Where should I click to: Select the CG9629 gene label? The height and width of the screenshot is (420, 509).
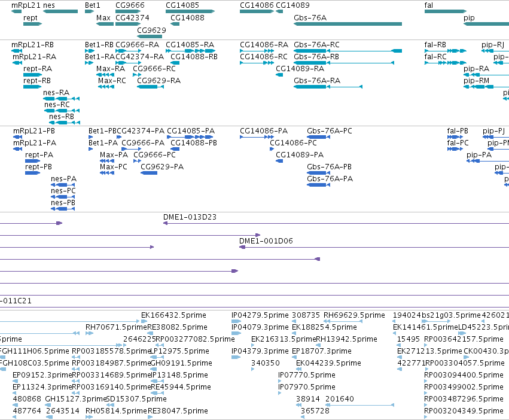[x=151, y=30]
